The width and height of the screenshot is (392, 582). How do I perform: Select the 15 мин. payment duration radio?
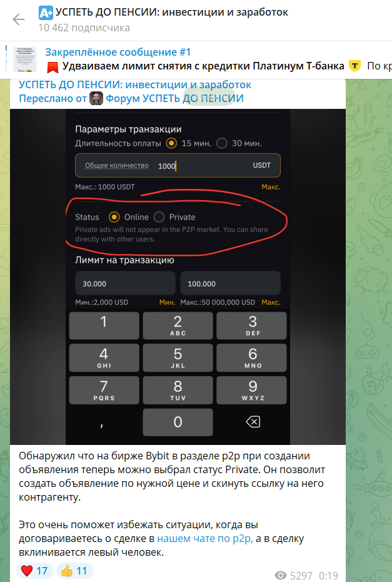(171, 143)
